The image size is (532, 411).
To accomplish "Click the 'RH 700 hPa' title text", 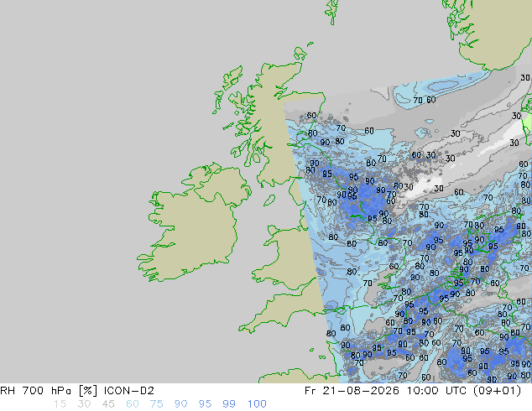I will coord(35,391).
